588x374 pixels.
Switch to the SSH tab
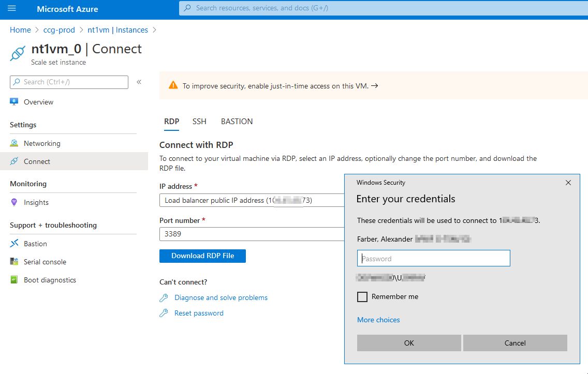pos(199,122)
